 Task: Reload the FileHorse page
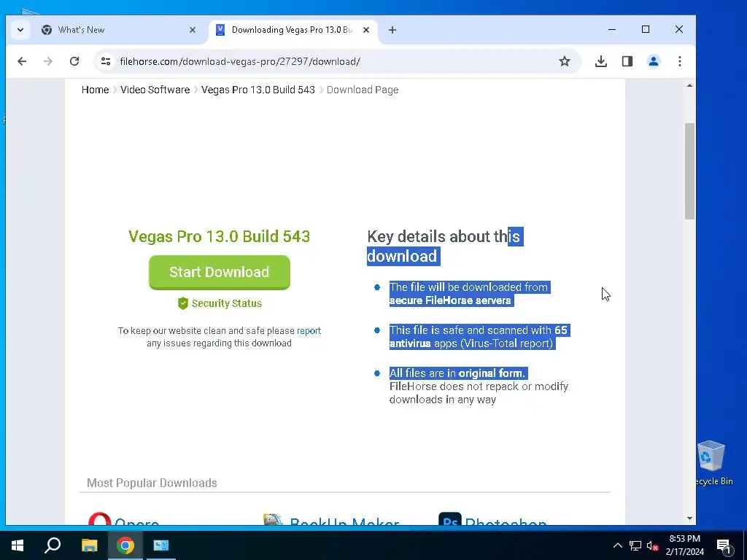pos(74,61)
